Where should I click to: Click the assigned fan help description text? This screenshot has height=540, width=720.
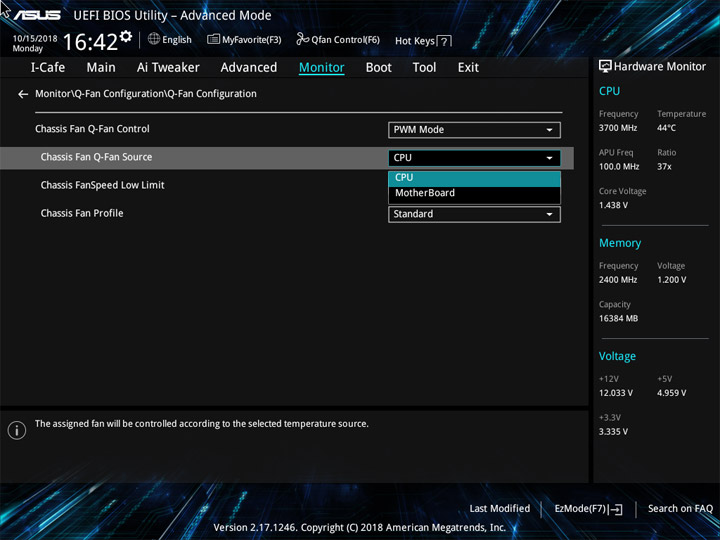pos(202,424)
